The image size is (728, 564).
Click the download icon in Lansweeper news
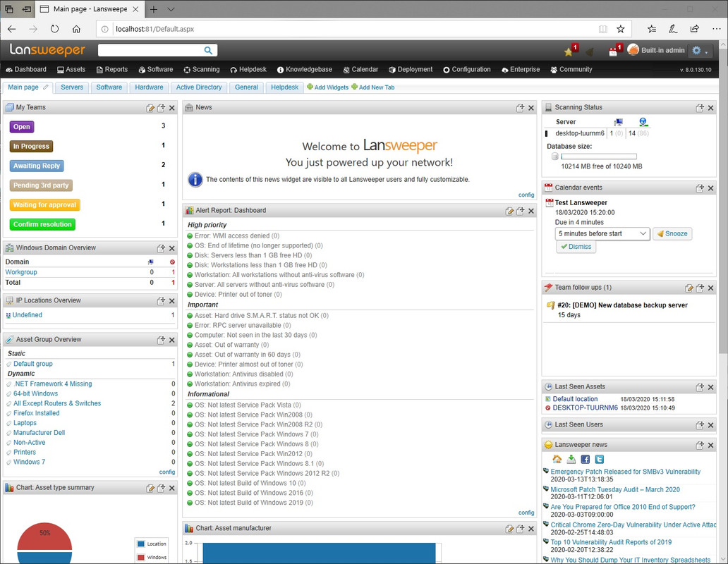coord(571,459)
